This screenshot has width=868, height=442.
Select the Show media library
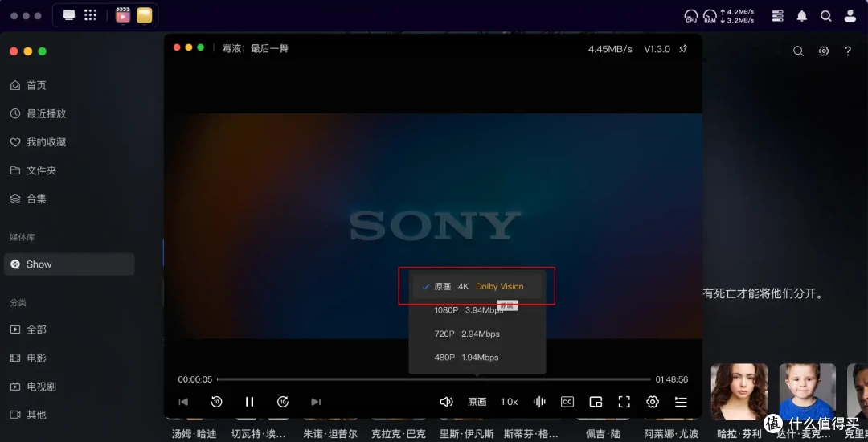pyautogui.click(x=69, y=264)
